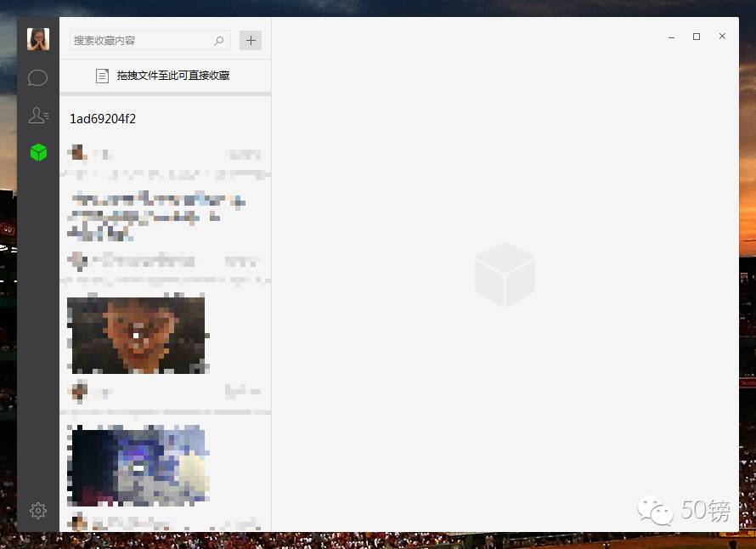Image resolution: width=756 pixels, height=549 pixels.
Task: Select the green Favorites cube icon
Action: (x=38, y=152)
